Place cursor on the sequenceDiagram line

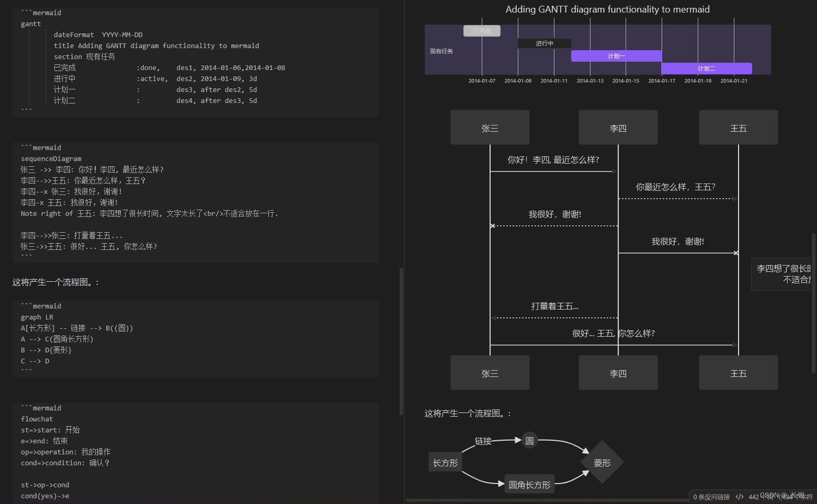pos(51,159)
